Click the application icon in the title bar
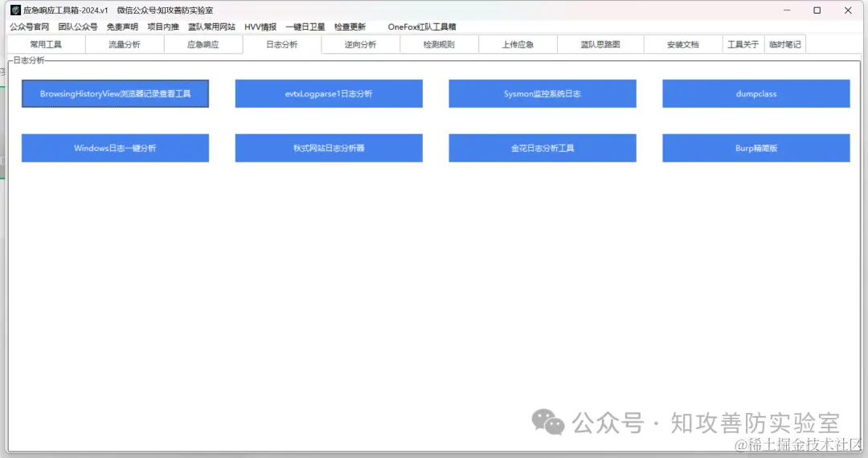 pos(15,10)
